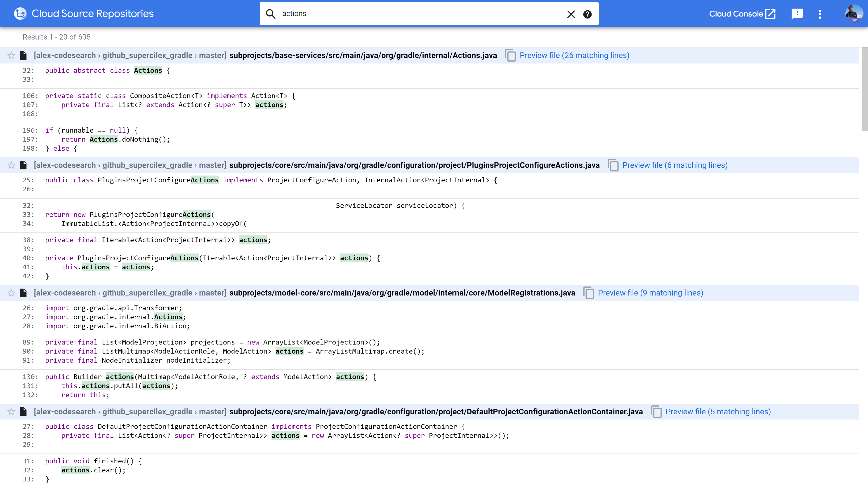The height and width of the screenshot is (488, 868).
Task: Preview file with 26 matching lines
Action: pyautogui.click(x=574, y=56)
